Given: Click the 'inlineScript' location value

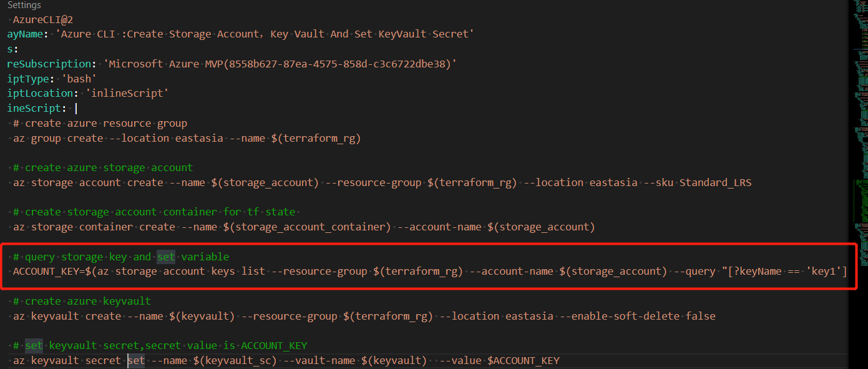Looking at the screenshot, I should coord(127,93).
